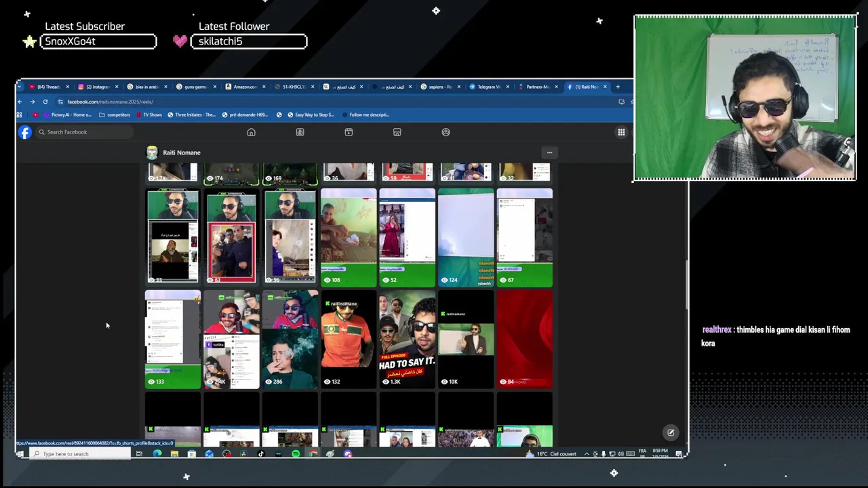Open a new browser tab with the plus button
Screen dimensions: 868x488
tap(618, 87)
